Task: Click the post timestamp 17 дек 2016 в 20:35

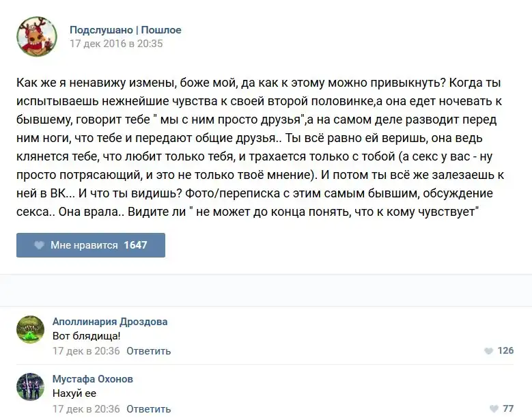Action: pyautogui.click(x=116, y=44)
